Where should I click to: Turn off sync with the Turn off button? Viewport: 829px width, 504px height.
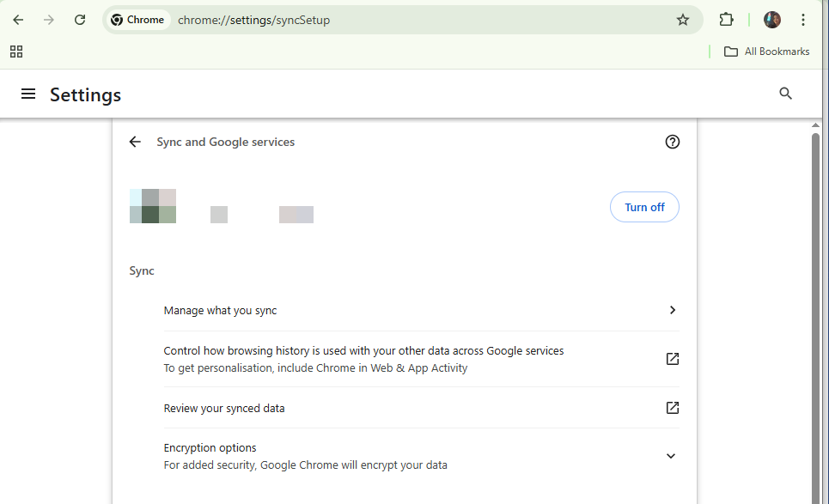pos(644,206)
